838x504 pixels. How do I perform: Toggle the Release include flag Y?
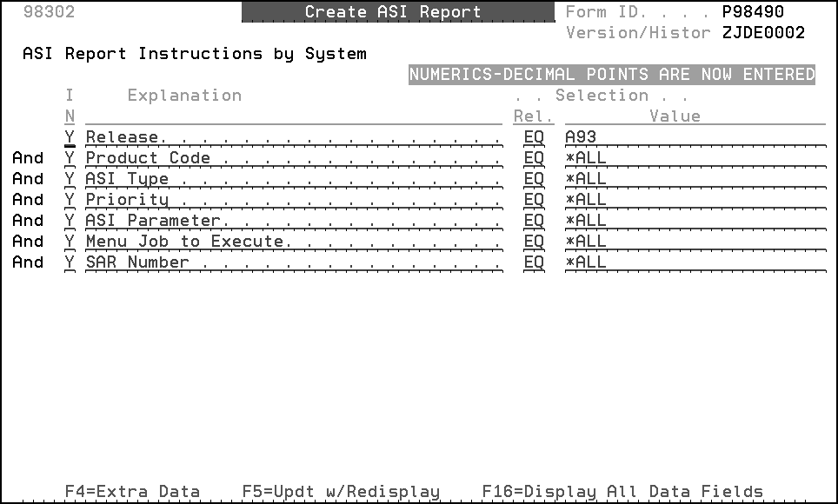point(70,137)
